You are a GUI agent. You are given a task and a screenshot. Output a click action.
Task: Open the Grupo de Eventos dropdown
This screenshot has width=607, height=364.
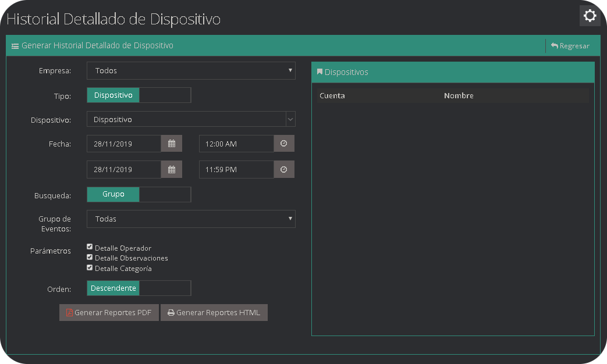[191, 219]
